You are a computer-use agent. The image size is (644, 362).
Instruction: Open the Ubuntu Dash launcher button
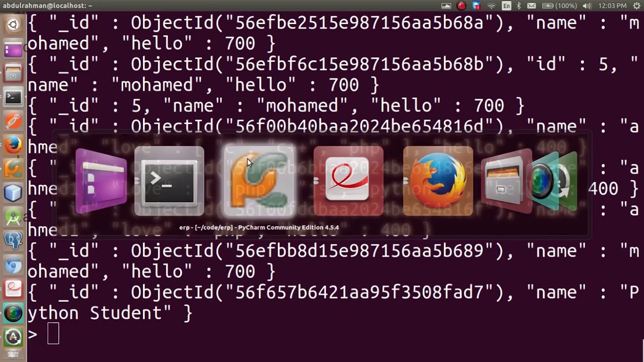click(13, 24)
